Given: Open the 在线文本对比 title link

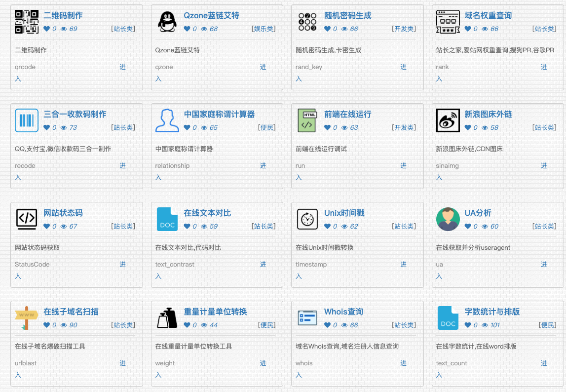Looking at the screenshot, I should pyautogui.click(x=207, y=213).
